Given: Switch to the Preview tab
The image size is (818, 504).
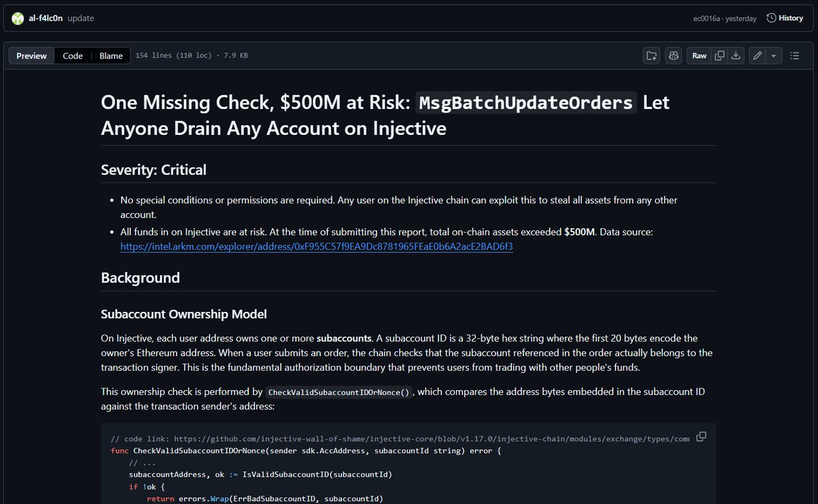Looking at the screenshot, I should 31,56.
